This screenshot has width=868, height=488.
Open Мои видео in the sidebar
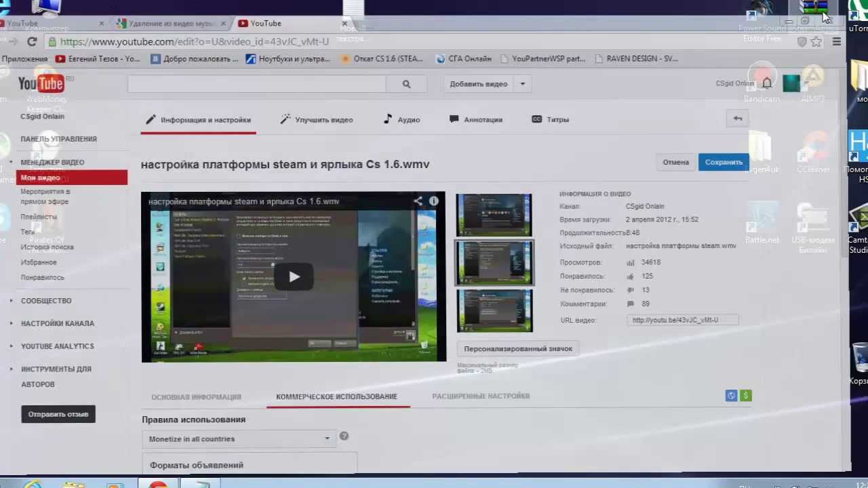71,178
